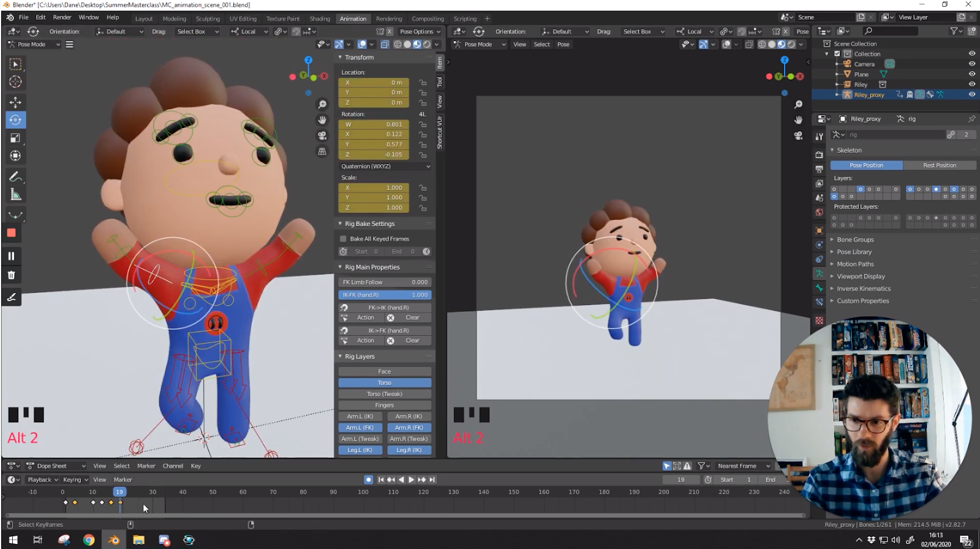Open the Key menu in Dope Sheet
Image resolution: width=980 pixels, height=549 pixels.
pyautogui.click(x=195, y=466)
